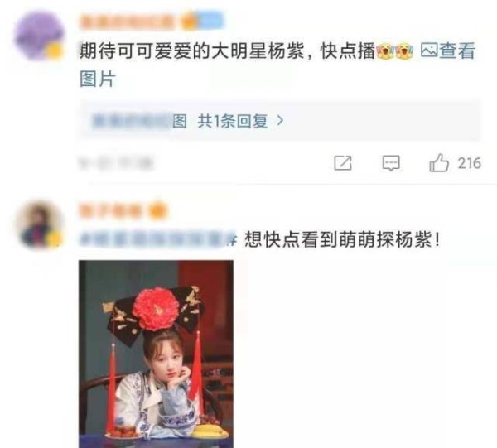Click the repost icon under first comment
497x448 pixels.
[x=343, y=163]
